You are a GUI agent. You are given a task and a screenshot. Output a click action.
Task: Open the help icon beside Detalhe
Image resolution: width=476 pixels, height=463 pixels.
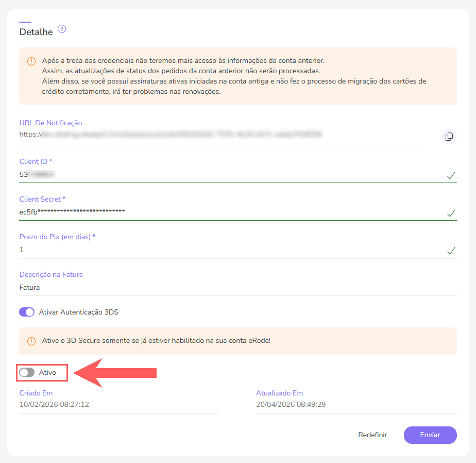point(62,29)
